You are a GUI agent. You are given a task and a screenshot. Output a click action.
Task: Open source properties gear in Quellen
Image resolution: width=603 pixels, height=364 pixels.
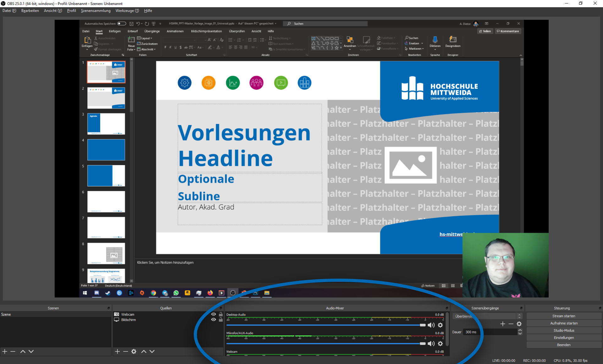[134, 351]
